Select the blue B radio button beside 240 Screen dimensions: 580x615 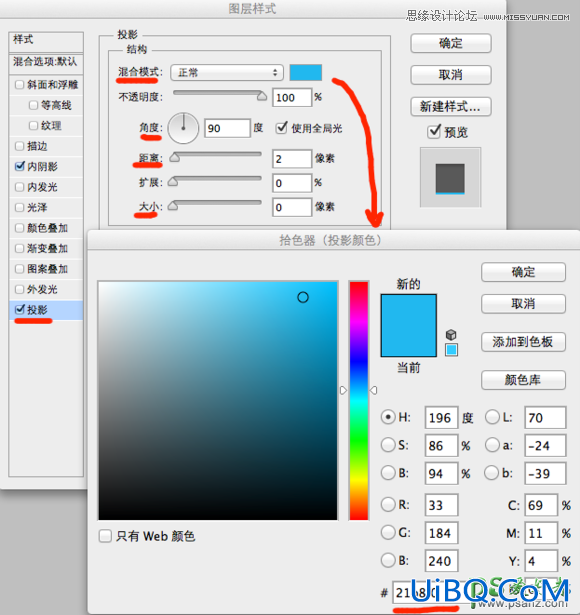click(388, 560)
